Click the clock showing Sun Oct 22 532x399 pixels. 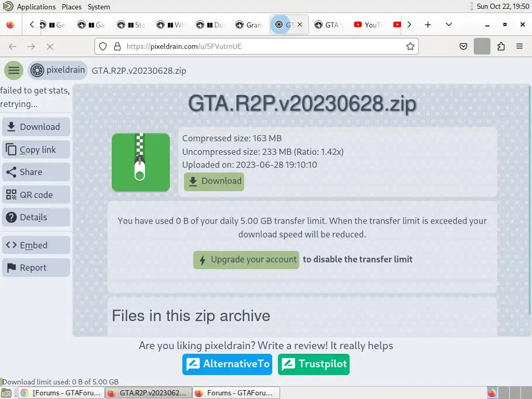click(x=502, y=6)
